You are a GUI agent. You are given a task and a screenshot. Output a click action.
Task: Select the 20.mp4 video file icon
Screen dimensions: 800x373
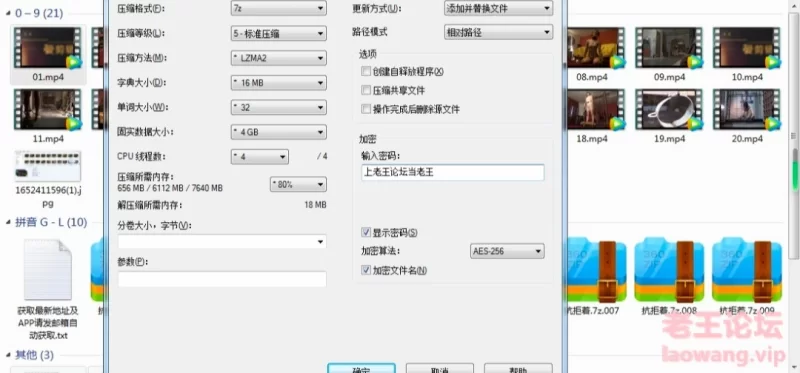pyautogui.click(x=747, y=110)
